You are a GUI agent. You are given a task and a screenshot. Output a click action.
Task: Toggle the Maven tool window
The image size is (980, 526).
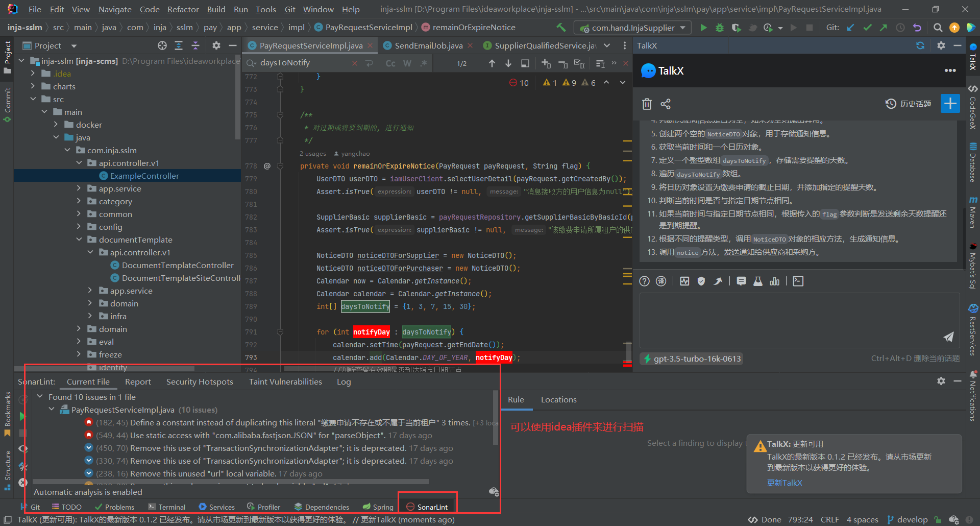[973, 212]
